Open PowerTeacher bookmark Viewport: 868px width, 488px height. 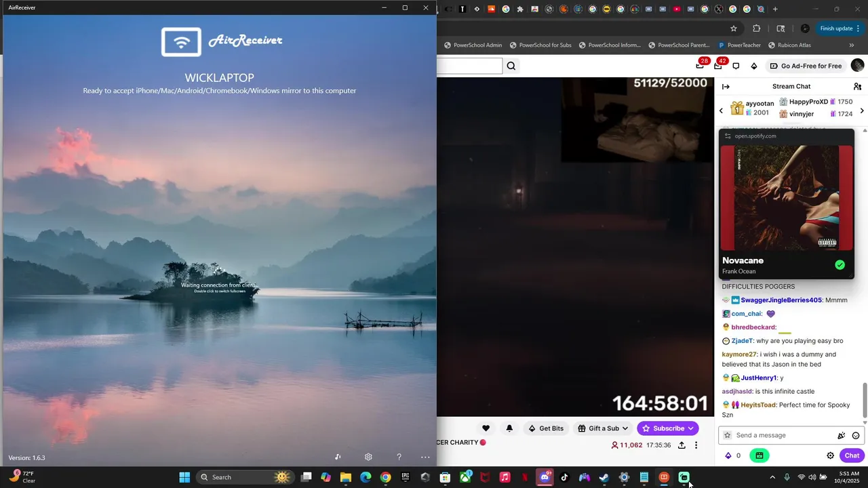(x=739, y=45)
